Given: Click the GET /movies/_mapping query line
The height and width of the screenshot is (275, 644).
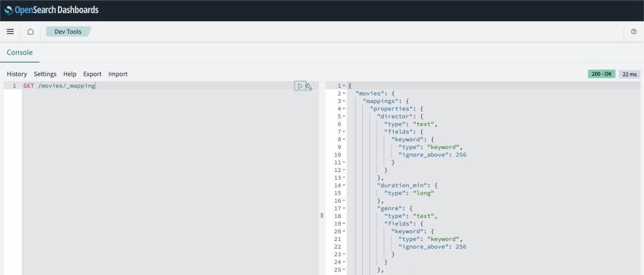Looking at the screenshot, I should pyautogui.click(x=59, y=85).
